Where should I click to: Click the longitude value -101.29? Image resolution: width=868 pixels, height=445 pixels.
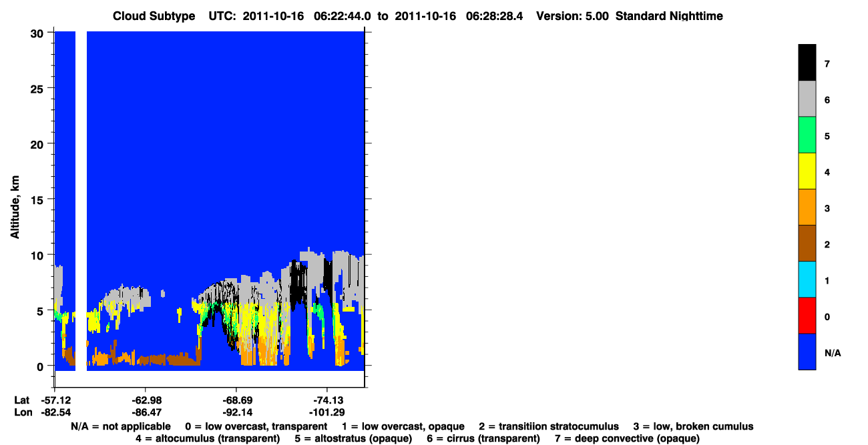327,412
